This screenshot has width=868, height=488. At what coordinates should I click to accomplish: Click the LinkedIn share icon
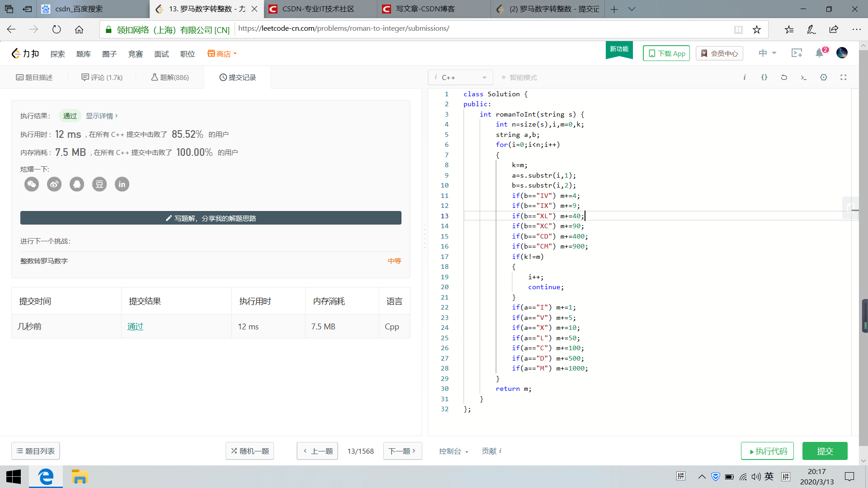coord(122,184)
